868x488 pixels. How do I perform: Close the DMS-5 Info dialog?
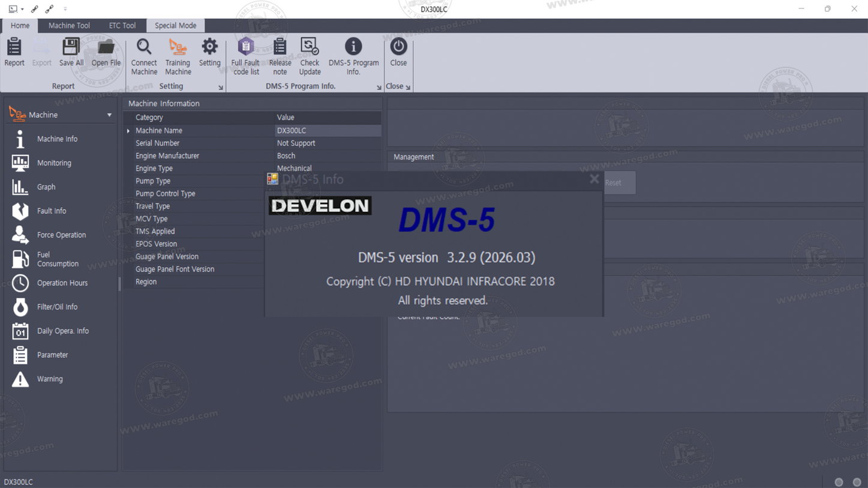594,179
